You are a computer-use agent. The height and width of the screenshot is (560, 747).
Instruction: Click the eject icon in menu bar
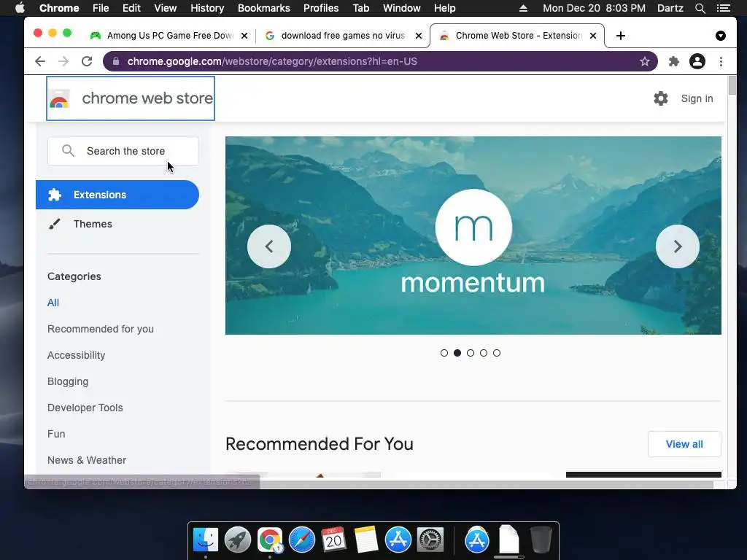[x=523, y=8]
